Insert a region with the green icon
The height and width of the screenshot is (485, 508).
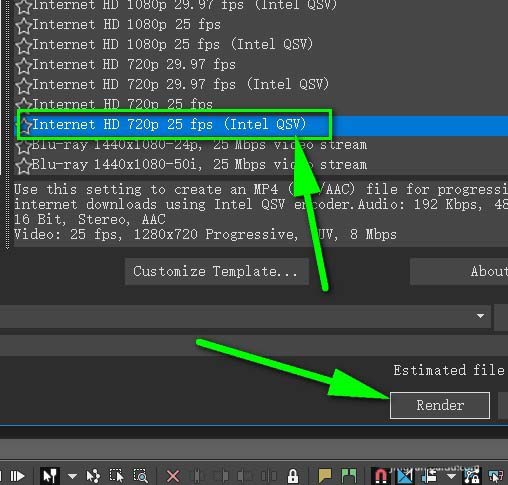click(x=349, y=476)
